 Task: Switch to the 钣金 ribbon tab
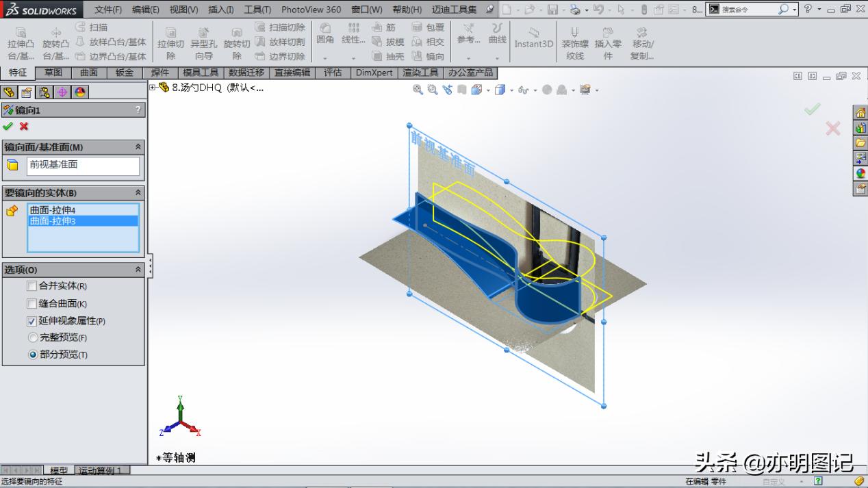(x=123, y=72)
